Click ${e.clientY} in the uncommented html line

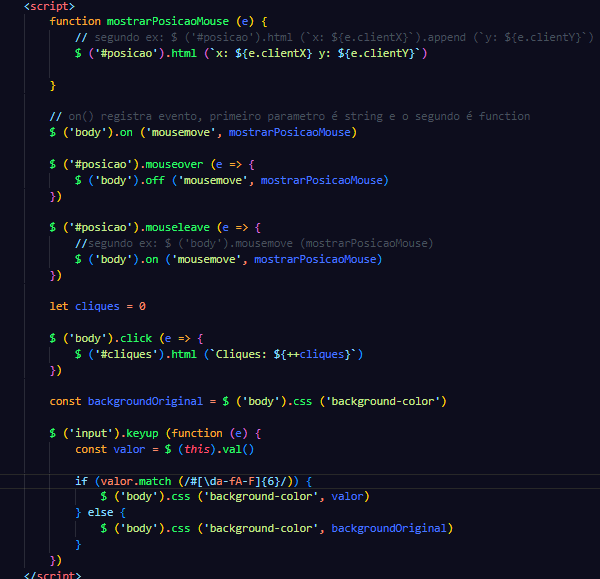coord(376,54)
